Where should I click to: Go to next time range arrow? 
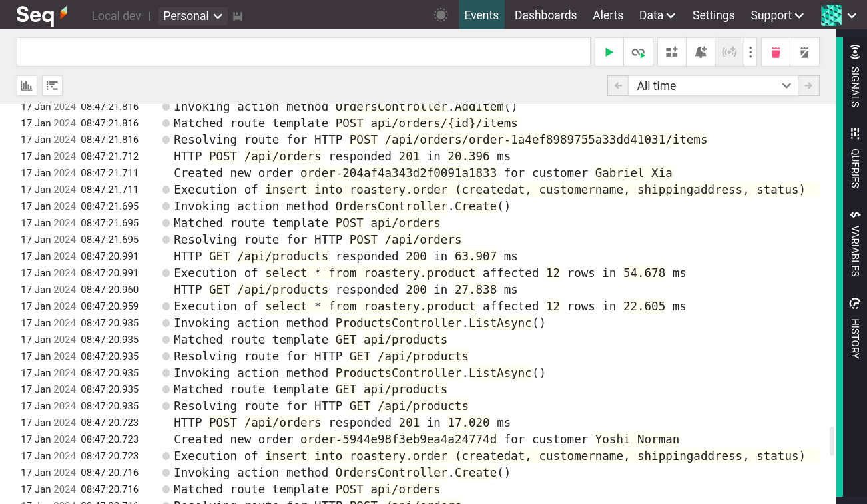click(809, 85)
